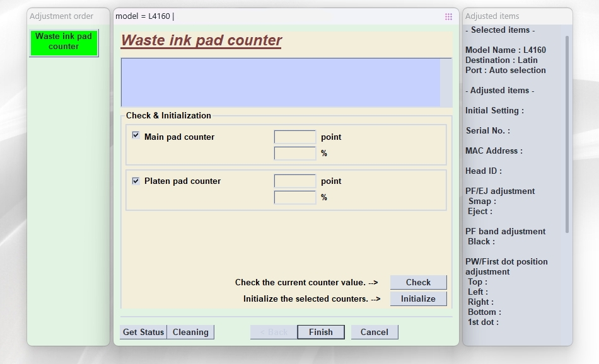Click the Main pad counter point field
This screenshot has width=599, height=364.
[294, 137]
